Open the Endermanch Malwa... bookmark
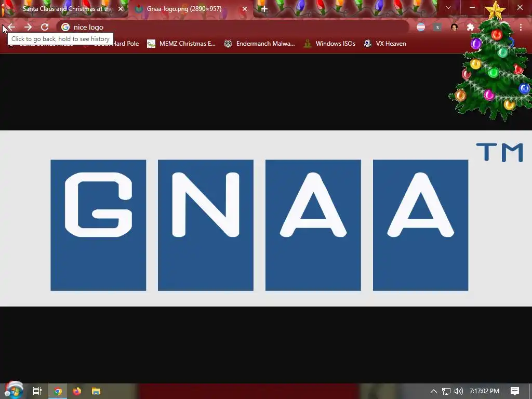The height and width of the screenshot is (399, 532). [260, 44]
